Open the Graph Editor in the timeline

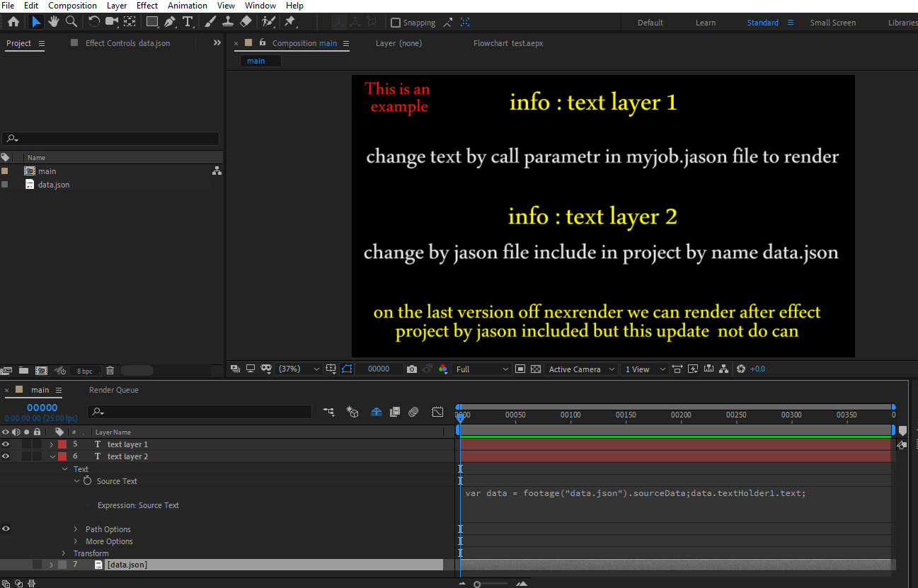pos(437,411)
